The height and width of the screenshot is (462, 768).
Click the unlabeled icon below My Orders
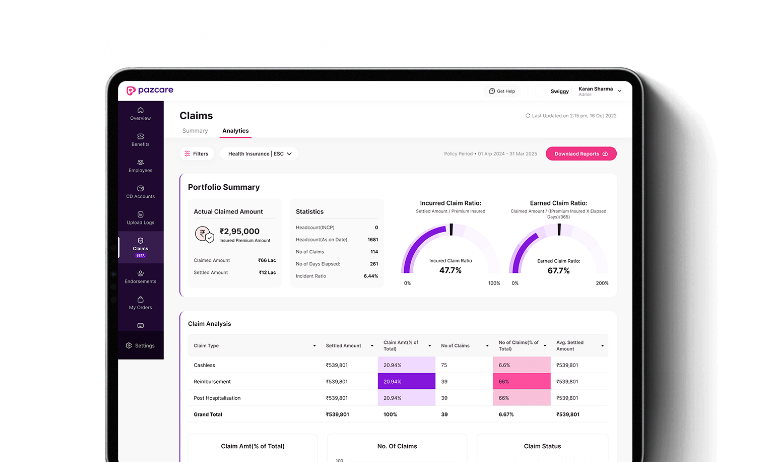click(140, 325)
